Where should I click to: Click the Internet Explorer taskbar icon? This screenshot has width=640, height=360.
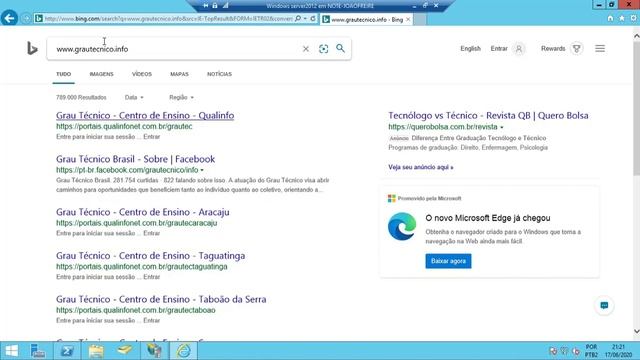(184, 351)
